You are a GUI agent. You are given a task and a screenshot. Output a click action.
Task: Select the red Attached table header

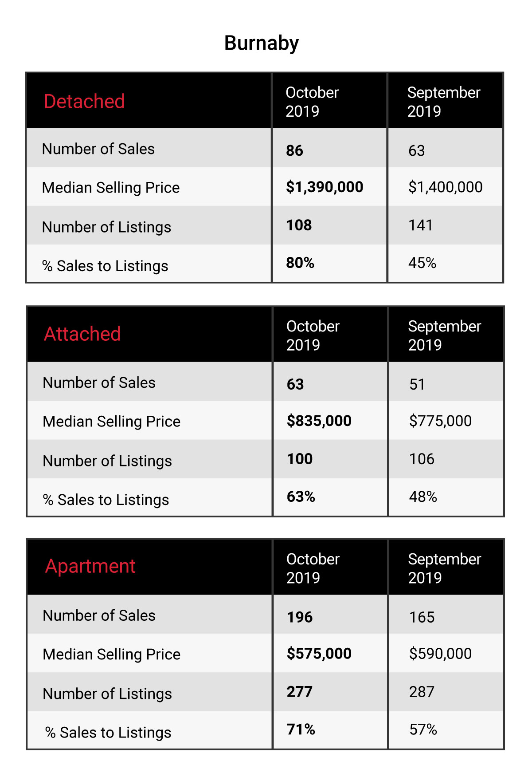82,334
